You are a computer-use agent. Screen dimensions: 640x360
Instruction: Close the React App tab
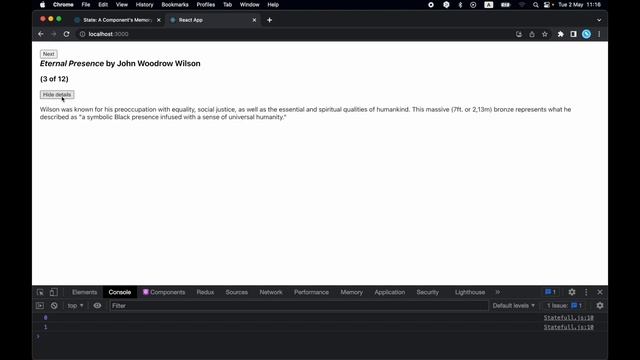[254, 20]
